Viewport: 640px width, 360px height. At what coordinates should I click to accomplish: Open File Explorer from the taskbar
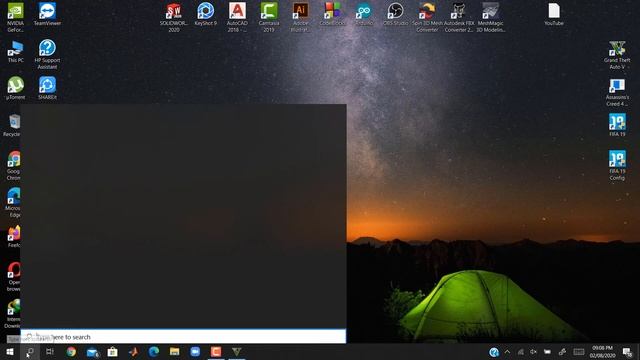pos(175,352)
